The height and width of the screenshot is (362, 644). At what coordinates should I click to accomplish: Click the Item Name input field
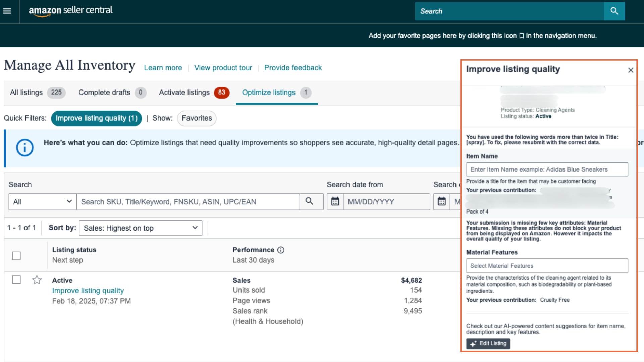[547, 169]
